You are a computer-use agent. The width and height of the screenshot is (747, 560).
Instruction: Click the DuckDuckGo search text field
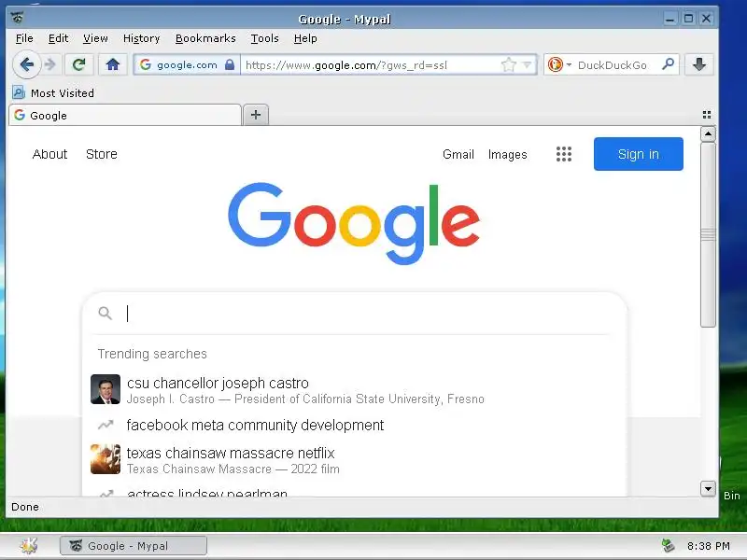(x=614, y=64)
